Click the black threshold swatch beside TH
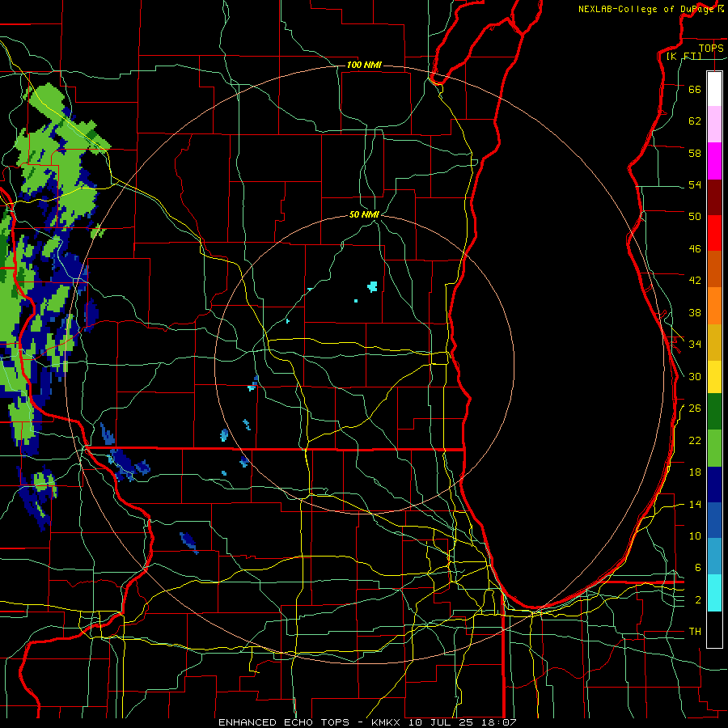Screen dimensions: 728x728 click(x=714, y=629)
